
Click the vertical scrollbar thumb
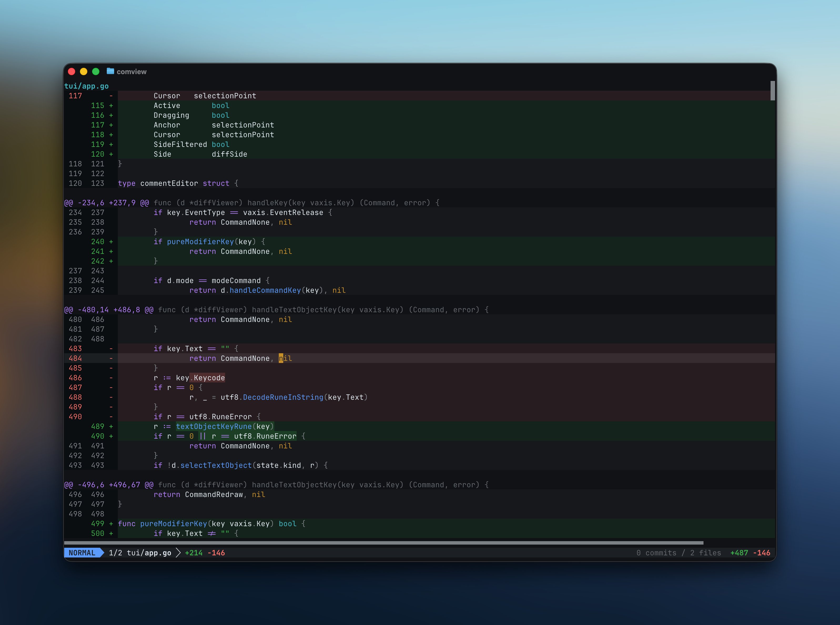(772, 91)
